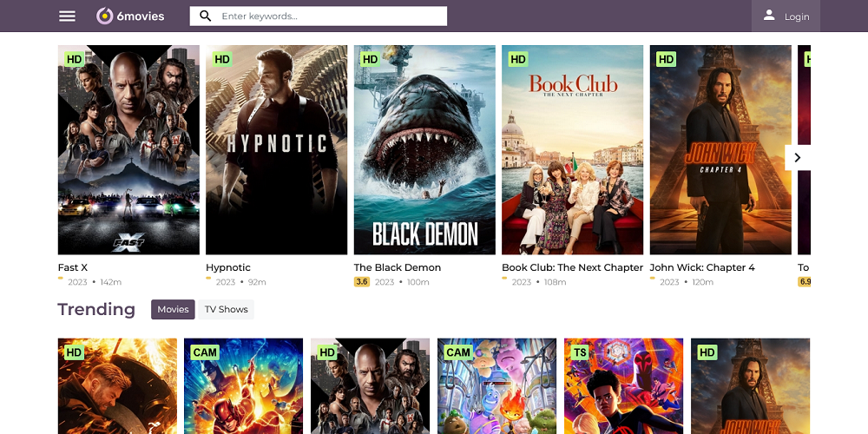The height and width of the screenshot is (434, 868).
Task: Click the Trending section heading
Action: pyautogui.click(x=96, y=309)
